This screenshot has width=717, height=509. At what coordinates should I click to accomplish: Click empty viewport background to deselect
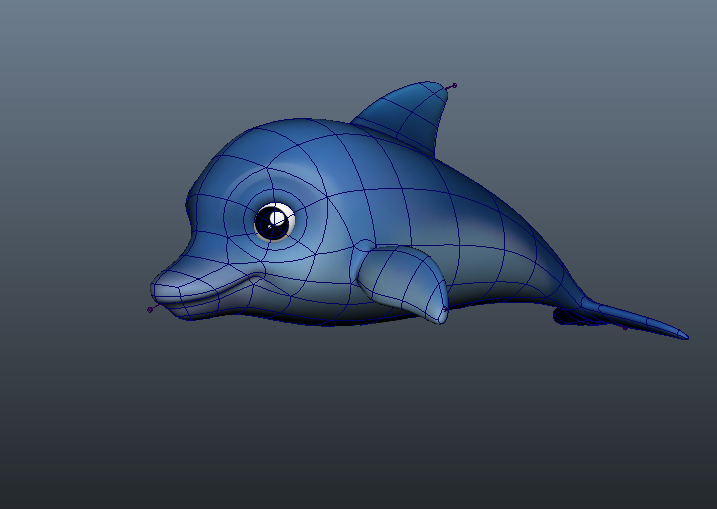(100, 430)
